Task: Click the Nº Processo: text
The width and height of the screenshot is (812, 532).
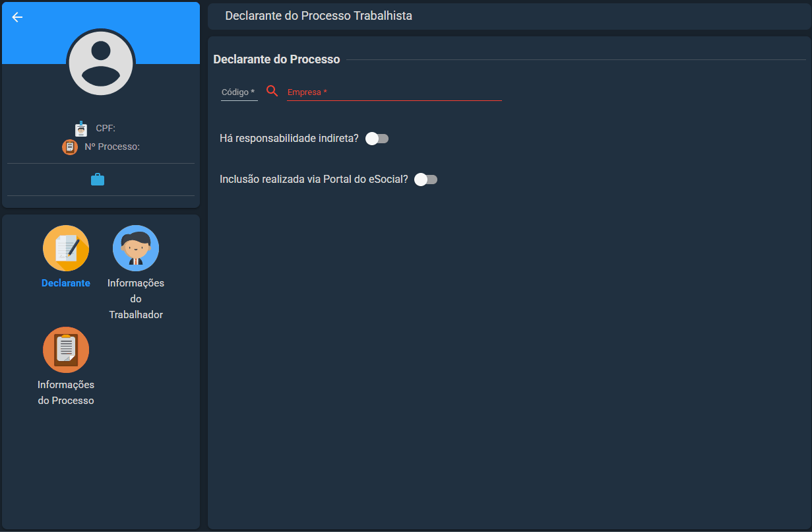Action: 112,147
